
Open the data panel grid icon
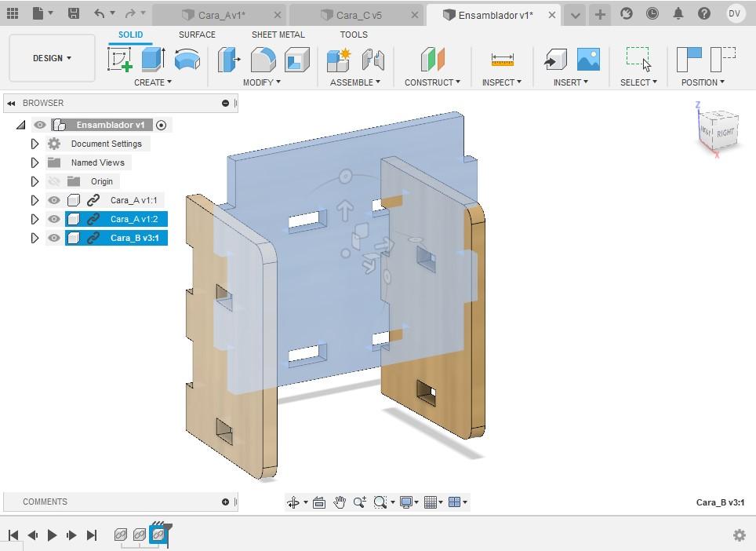point(13,13)
